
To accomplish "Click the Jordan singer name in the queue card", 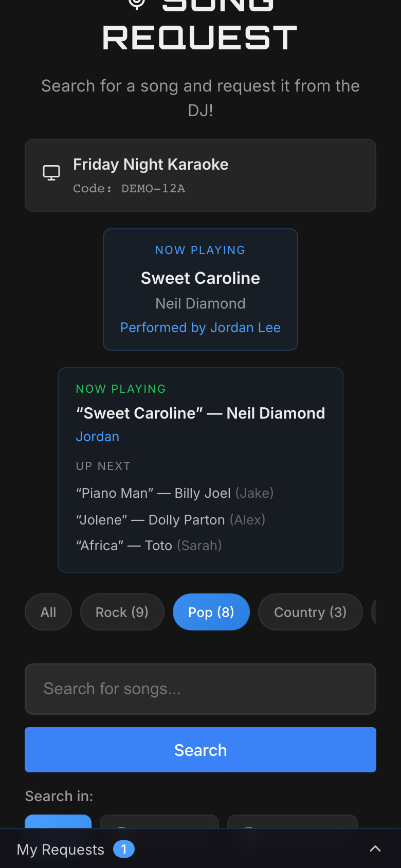I will click(98, 437).
